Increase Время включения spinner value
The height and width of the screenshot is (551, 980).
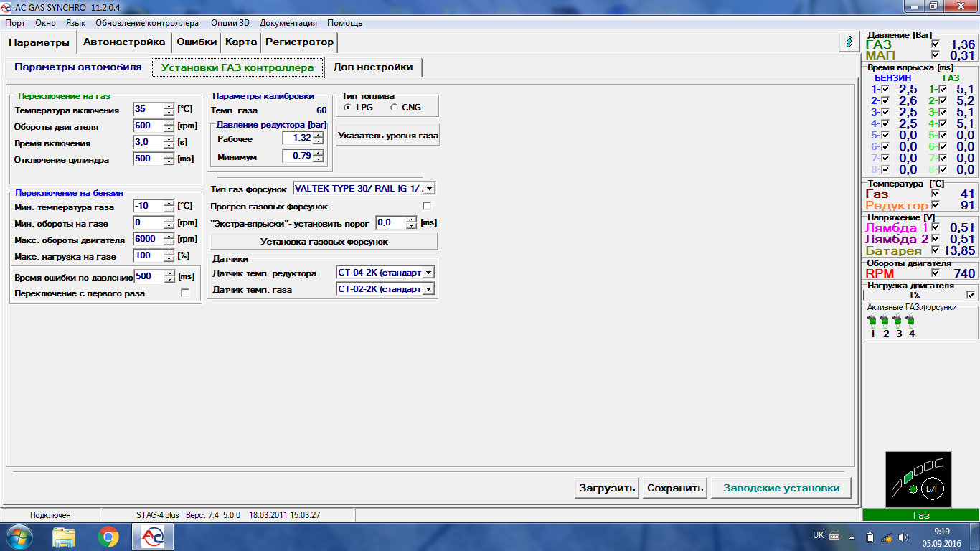[169, 139]
